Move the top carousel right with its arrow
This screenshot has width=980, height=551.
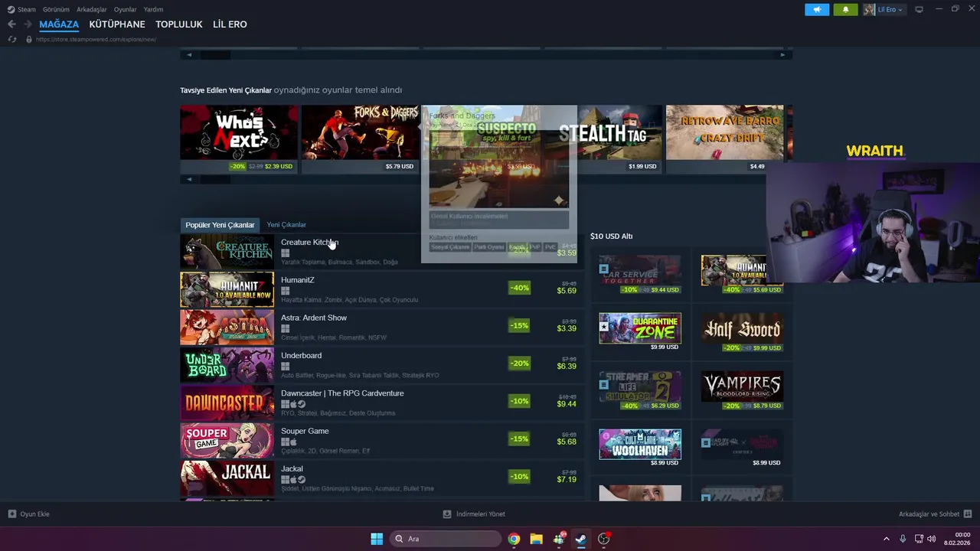coord(782,54)
